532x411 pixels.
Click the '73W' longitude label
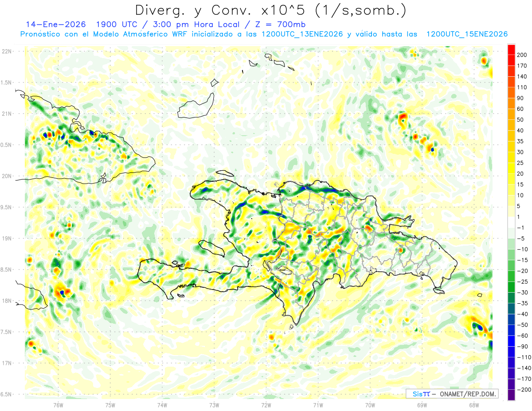214,405
